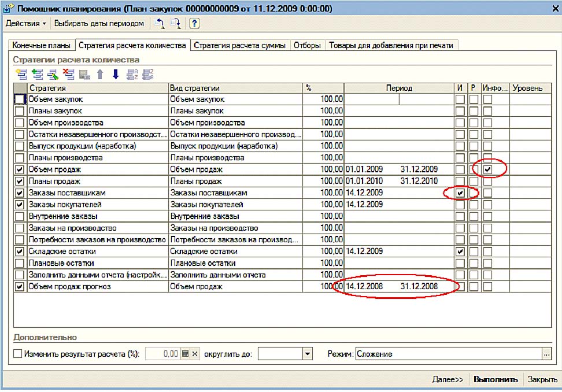
Task: Sort strategies descending Z-A
Action: (x=148, y=74)
